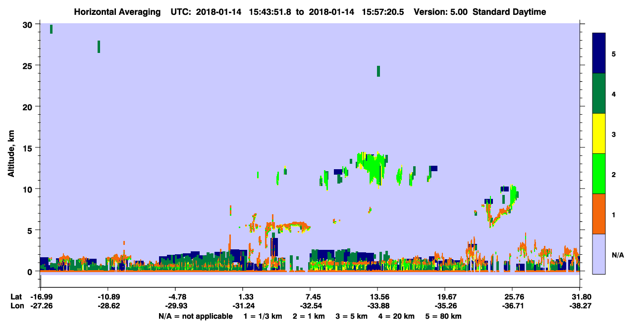The height and width of the screenshot is (330, 644).
Task: Click the 'Standard Daytime' text in the title
Action: pyautogui.click(x=509, y=12)
